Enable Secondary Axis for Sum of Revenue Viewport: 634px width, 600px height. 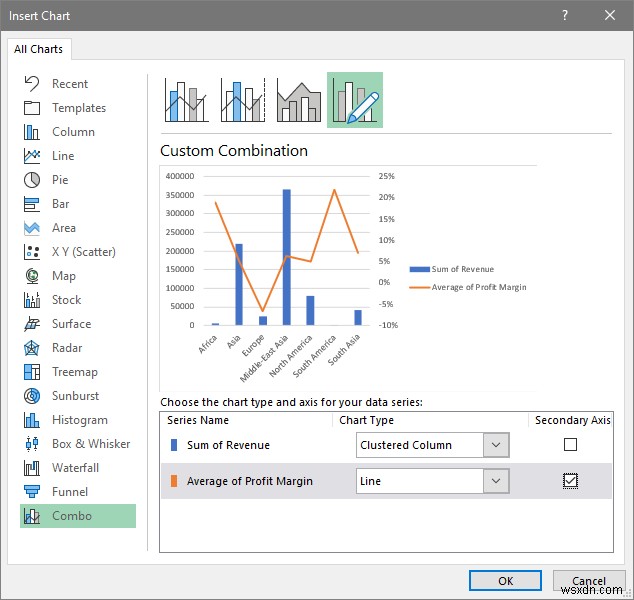click(x=570, y=445)
